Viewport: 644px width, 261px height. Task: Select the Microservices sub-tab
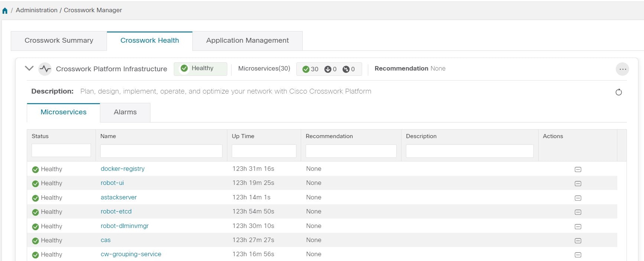[64, 112]
